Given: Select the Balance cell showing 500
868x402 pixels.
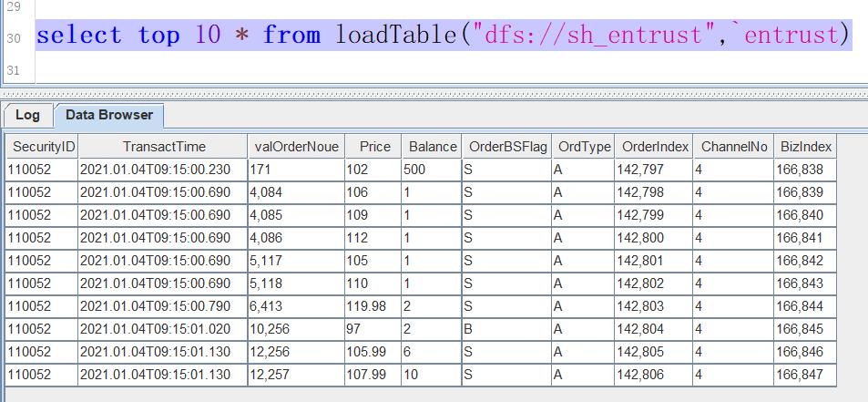Looking at the screenshot, I should 431,170.
